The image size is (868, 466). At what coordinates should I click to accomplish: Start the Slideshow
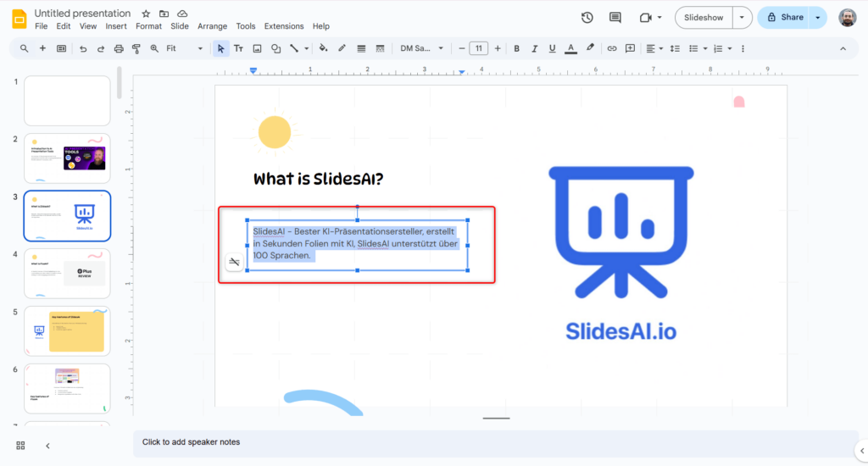tap(704, 17)
